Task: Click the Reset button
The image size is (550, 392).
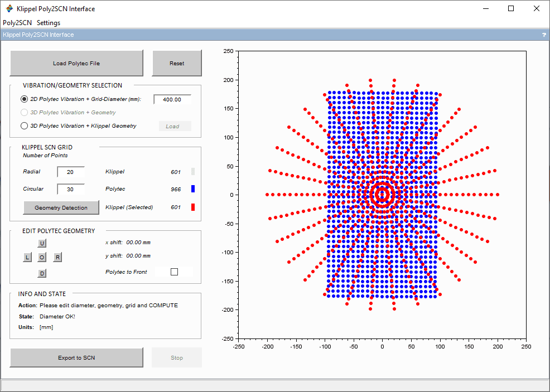Action: 177,63
